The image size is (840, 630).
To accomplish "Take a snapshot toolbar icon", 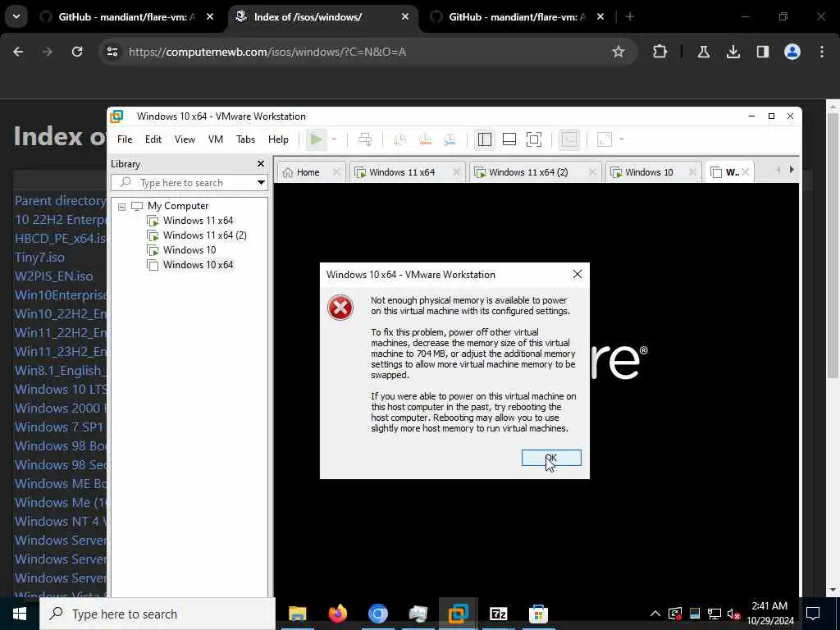I will tap(399, 139).
